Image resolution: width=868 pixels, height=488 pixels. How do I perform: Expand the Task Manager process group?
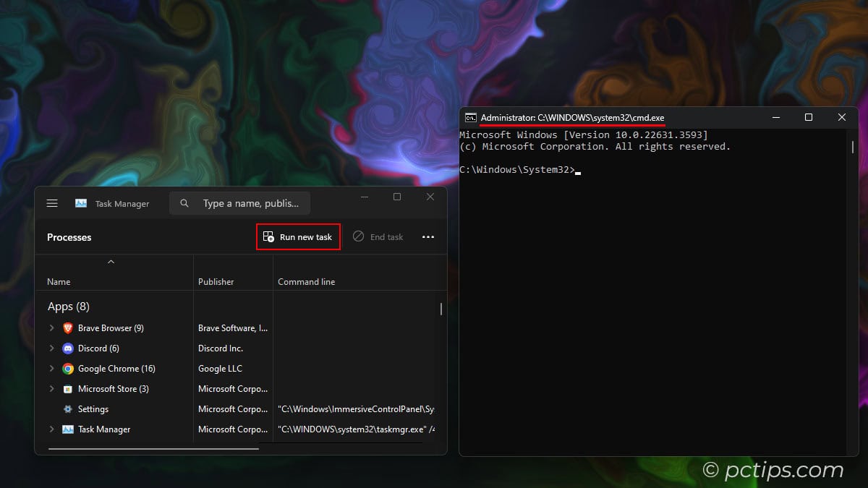51,429
